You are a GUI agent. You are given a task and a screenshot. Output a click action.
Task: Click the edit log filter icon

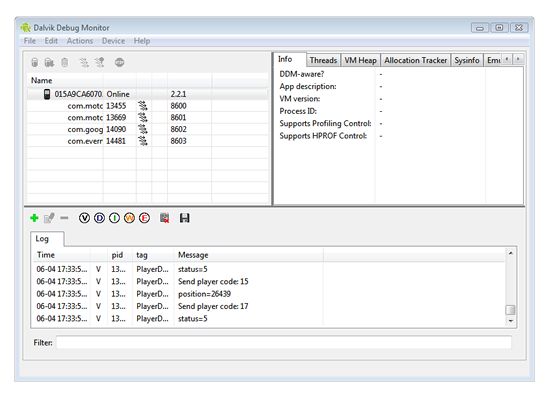[x=49, y=218]
